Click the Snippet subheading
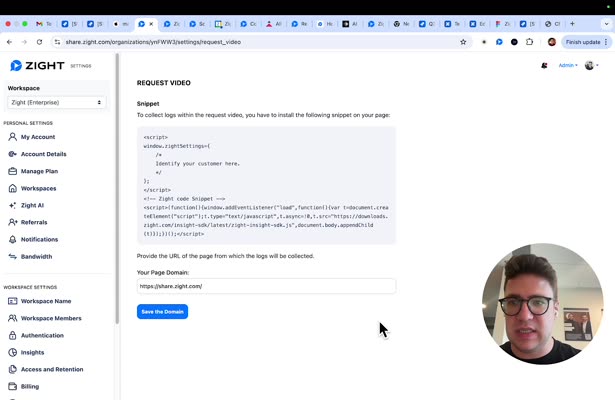The image size is (615, 400). pos(148,104)
